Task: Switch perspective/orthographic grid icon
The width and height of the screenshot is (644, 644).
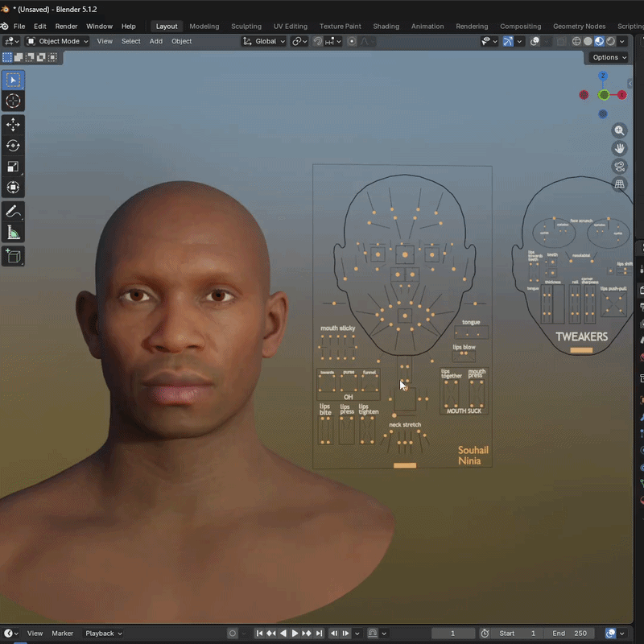Action: coord(619,184)
